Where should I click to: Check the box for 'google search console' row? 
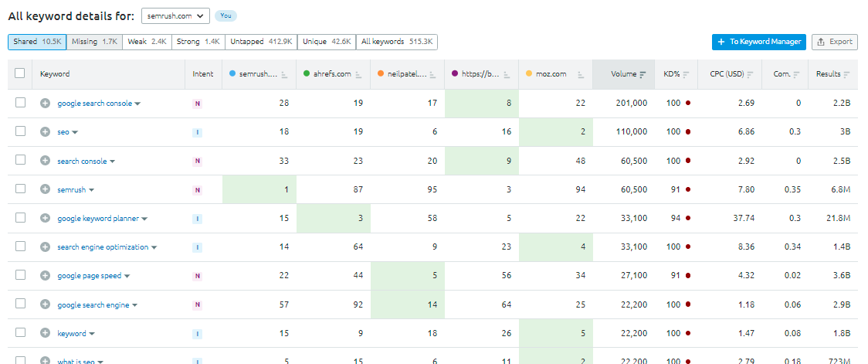(20, 103)
